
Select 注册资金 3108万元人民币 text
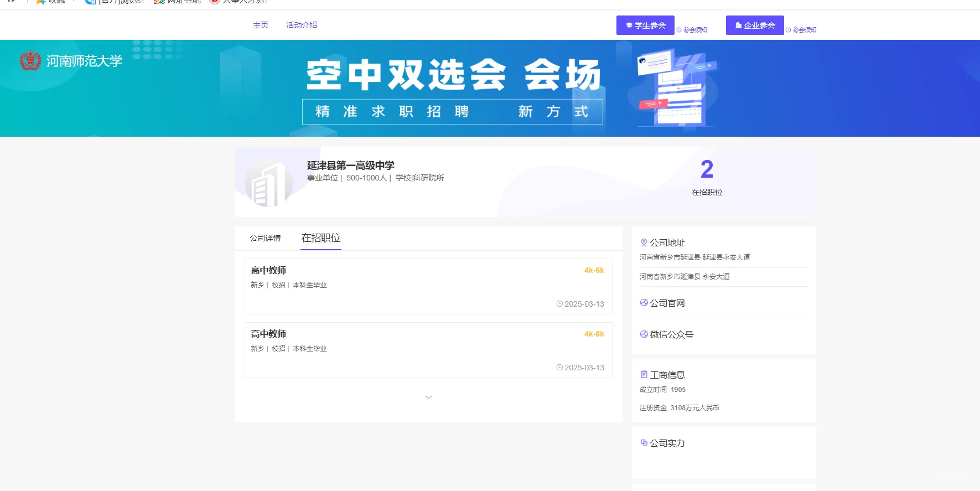[x=679, y=408]
